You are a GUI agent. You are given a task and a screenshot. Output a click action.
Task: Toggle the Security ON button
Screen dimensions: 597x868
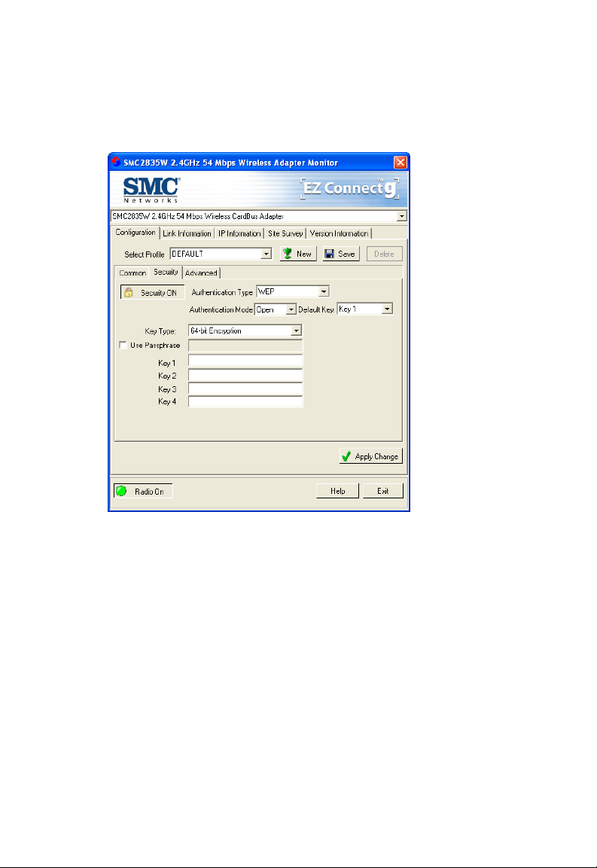click(152, 292)
